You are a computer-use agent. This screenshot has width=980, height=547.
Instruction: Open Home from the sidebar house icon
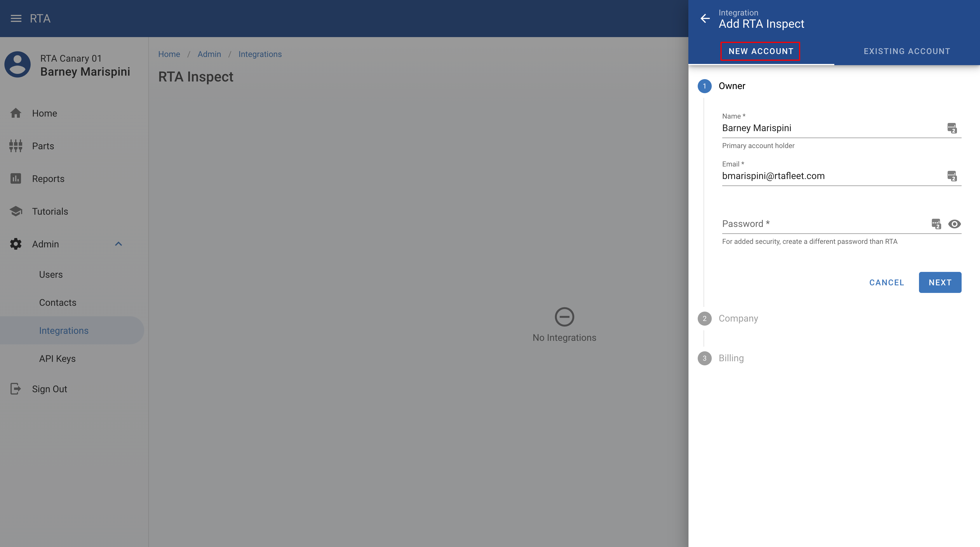15,113
